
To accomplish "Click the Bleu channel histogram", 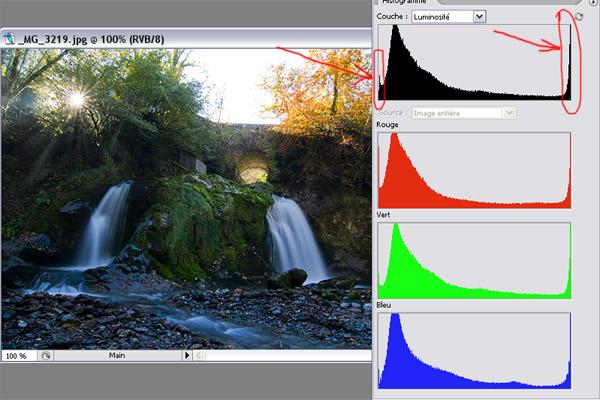I will pos(474,351).
